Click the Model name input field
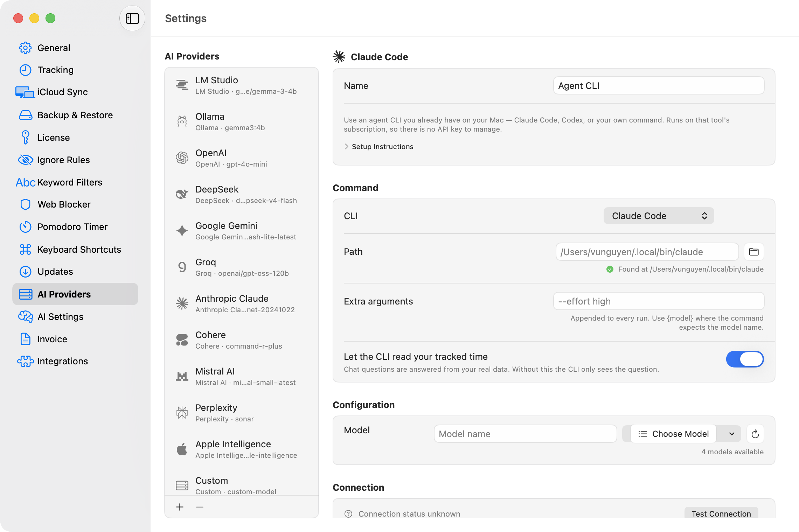The height and width of the screenshot is (532, 799). (525, 434)
